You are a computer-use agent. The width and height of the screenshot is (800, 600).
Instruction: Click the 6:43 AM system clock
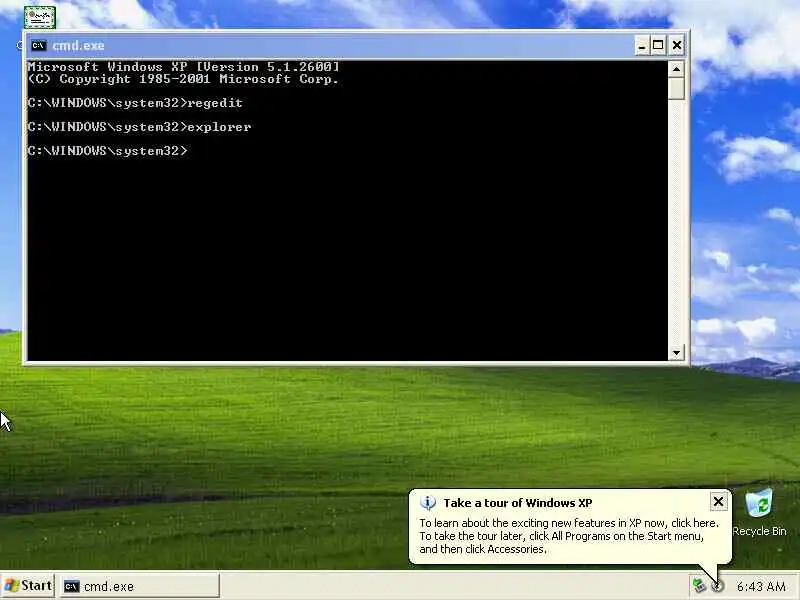pyautogui.click(x=761, y=586)
